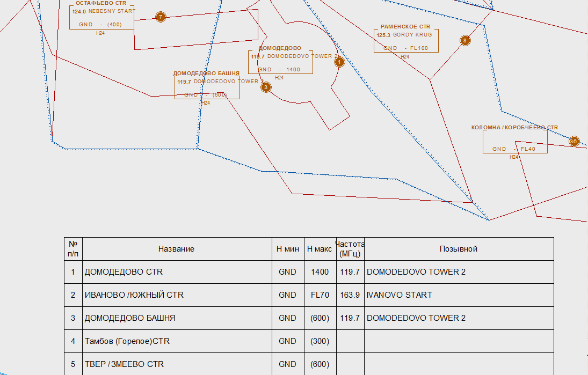
Task: Click marker 36 near Коломна
Action: coord(574,142)
